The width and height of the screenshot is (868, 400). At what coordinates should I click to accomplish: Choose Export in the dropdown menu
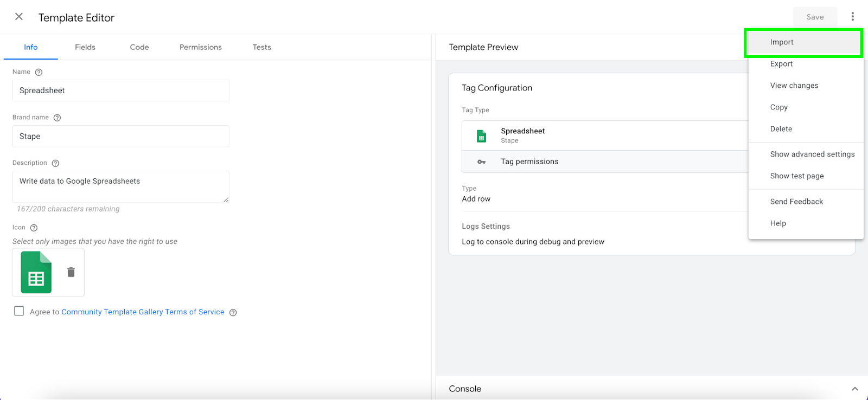(x=781, y=64)
